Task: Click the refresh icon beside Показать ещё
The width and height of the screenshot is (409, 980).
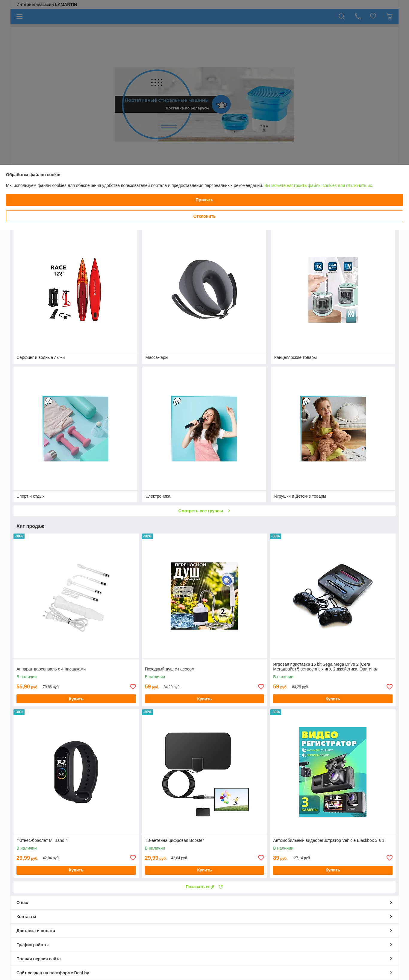Action: (x=220, y=887)
